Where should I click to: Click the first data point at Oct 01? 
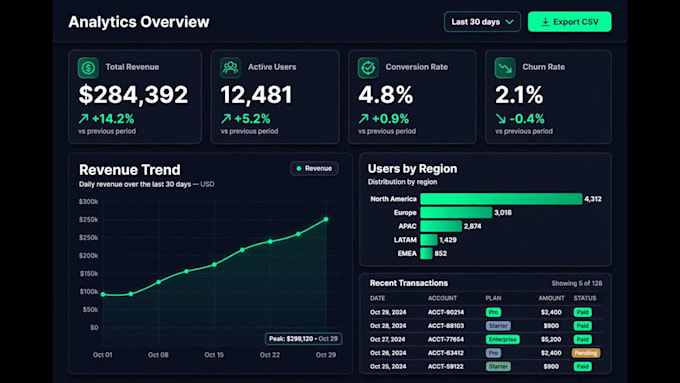coord(103,295)
